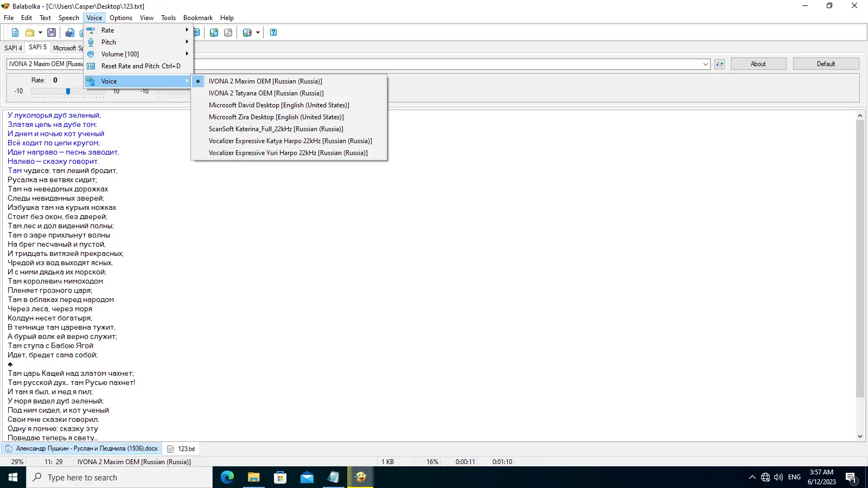This screenshot has height=488, width=868.
Task: Expand the Volume [100] submenu
Action: click(137, 54)
